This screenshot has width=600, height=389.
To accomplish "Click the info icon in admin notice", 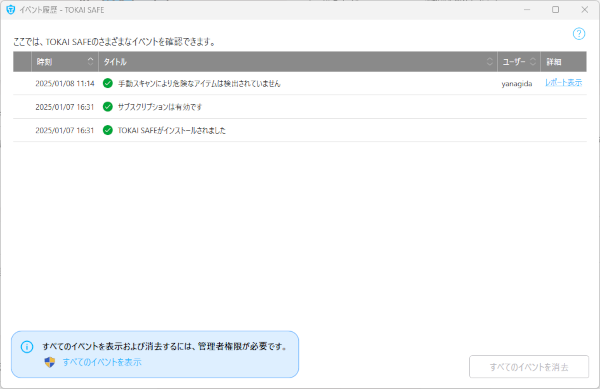I will pos(27,347).
